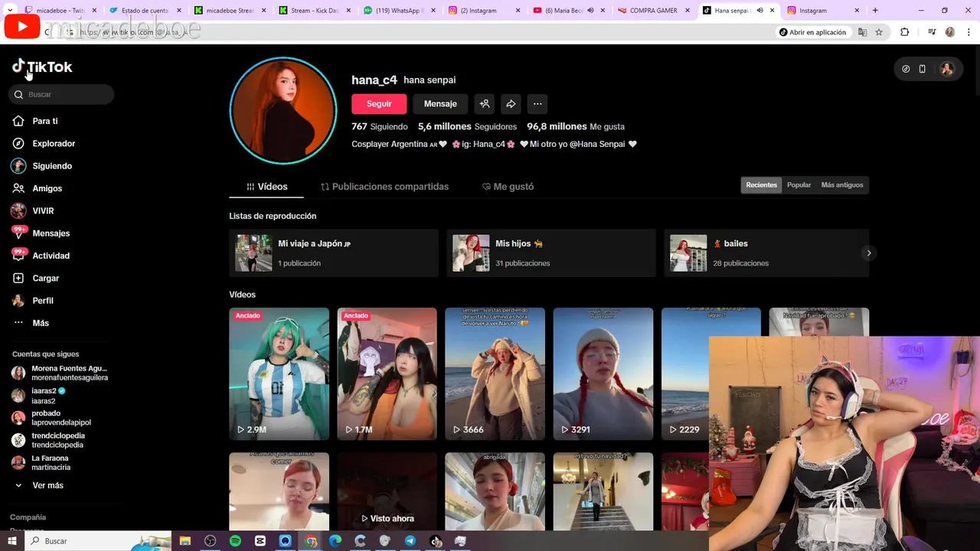Click the Chrome translate page icon

[863, 32]
